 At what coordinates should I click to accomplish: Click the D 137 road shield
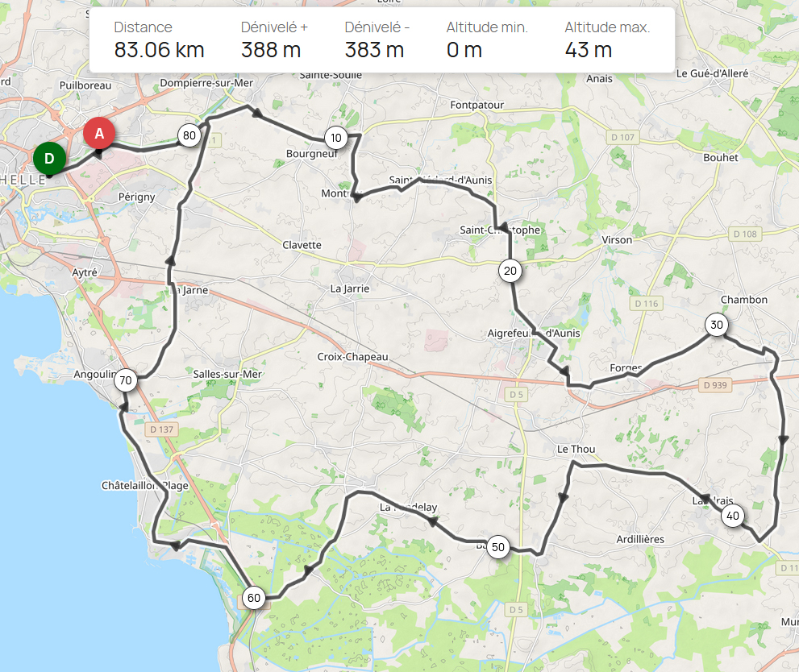[x=161, y=429]
